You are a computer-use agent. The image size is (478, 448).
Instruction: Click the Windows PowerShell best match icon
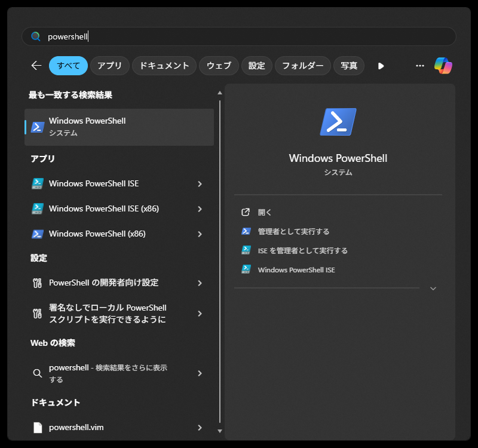[38, 127]
